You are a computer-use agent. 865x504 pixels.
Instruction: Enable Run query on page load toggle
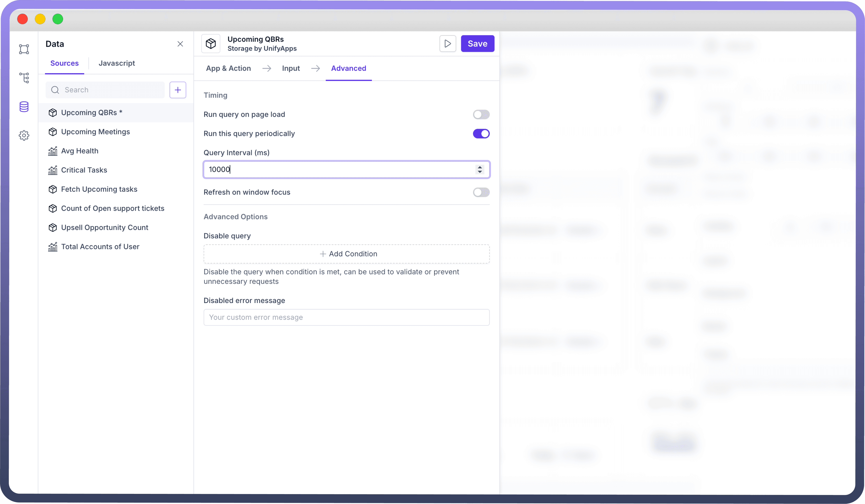pyautogui.click(x=481, y=114)
